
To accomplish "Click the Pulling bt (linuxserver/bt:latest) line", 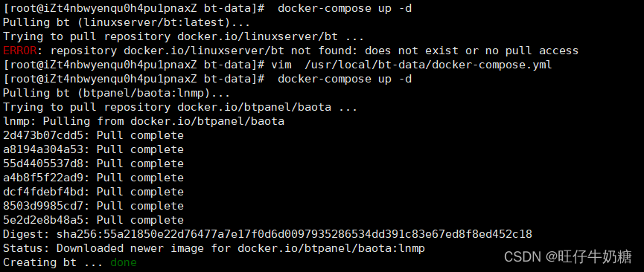I will point(127,22).
